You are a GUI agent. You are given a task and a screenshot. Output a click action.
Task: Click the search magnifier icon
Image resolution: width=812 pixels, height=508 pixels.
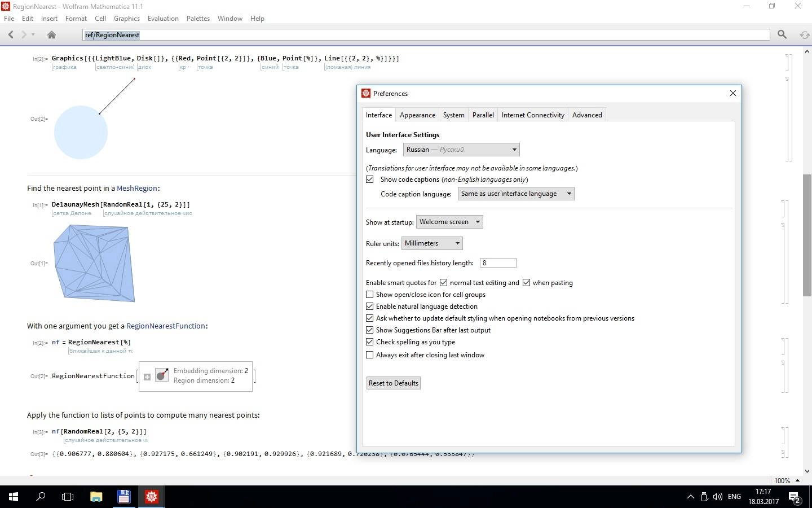782,34
